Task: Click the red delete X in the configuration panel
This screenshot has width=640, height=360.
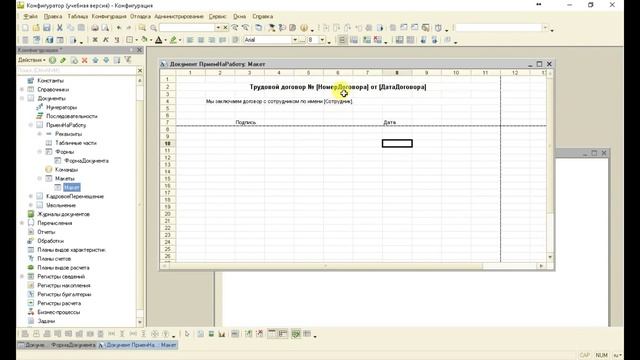Action: tap(84, 60)
